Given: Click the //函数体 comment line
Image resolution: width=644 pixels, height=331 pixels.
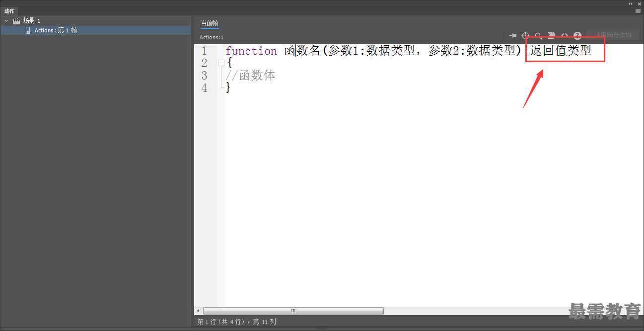Looking at the screenshot, I should tap(251, 76).
